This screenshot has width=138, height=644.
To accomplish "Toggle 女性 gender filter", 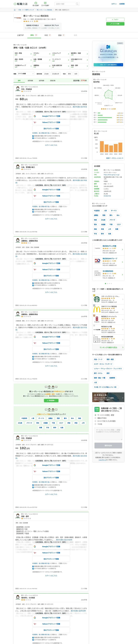I will [76, 74].
